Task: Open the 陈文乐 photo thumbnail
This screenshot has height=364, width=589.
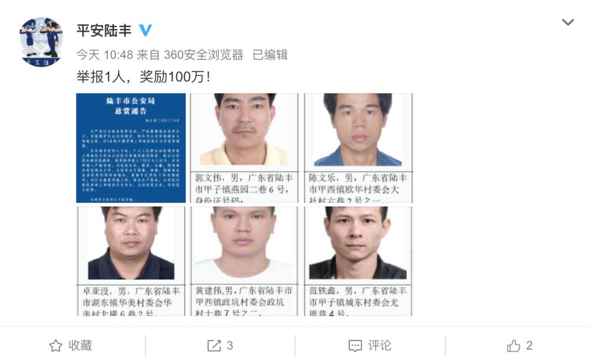Action: pyautogui.click(x=358, y=148)
